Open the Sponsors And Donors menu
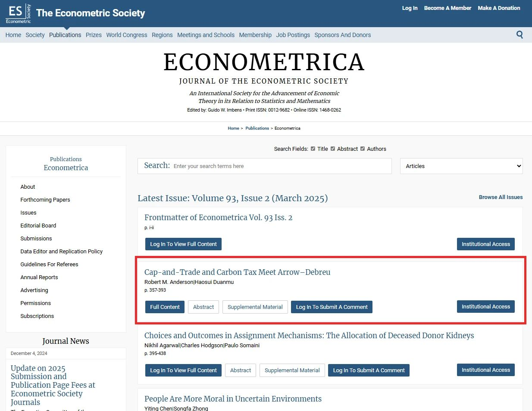The image size is (532, 411). [343, 35]
